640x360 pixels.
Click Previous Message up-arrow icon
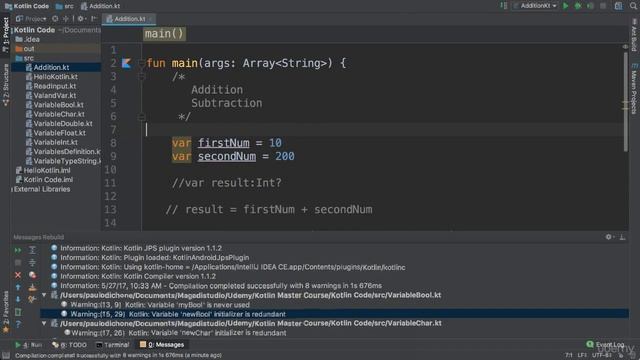18,287
